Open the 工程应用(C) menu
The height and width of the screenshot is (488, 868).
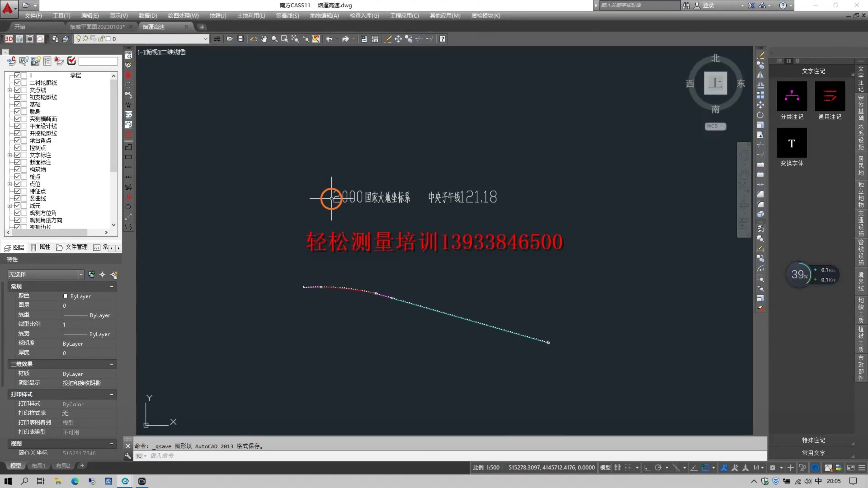(404, 16)
